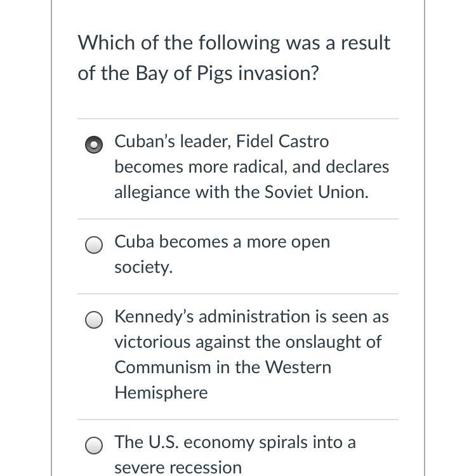
Task: Click the word 'society.' in the second answer
Action: tap(143, 267)
